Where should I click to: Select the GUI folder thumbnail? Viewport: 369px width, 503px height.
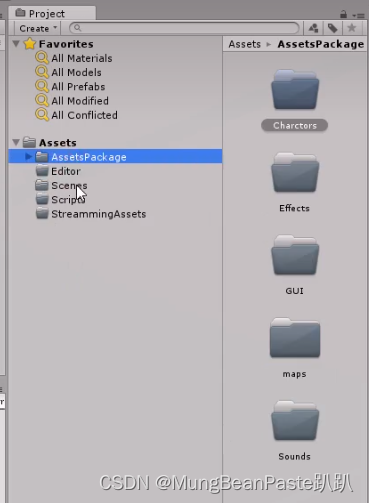295,255
